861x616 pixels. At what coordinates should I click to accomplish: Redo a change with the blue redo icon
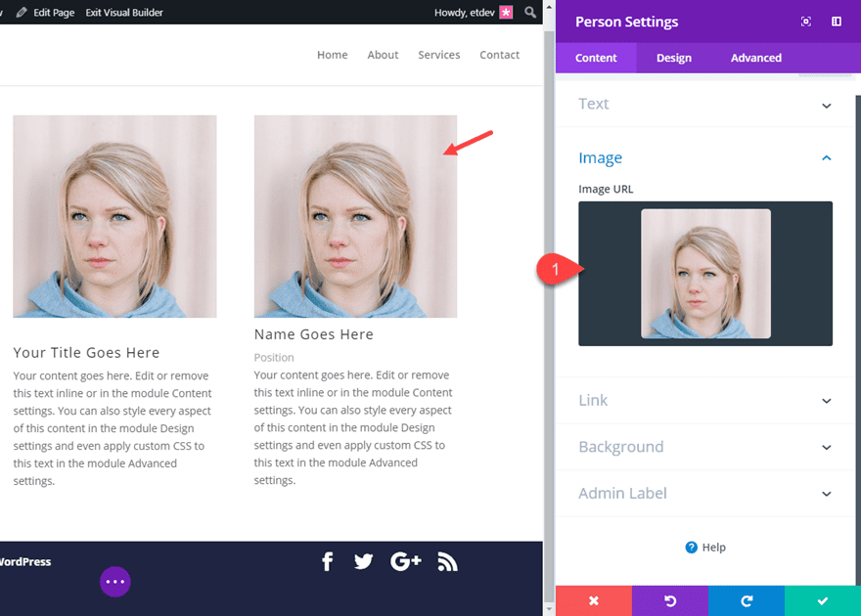click(746, 600)
